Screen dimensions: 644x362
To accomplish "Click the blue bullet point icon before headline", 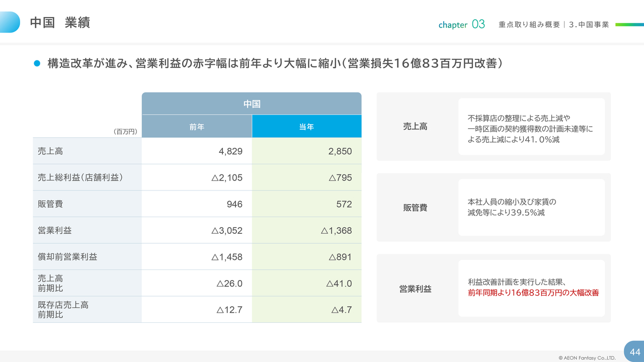I will coord(36,63).
